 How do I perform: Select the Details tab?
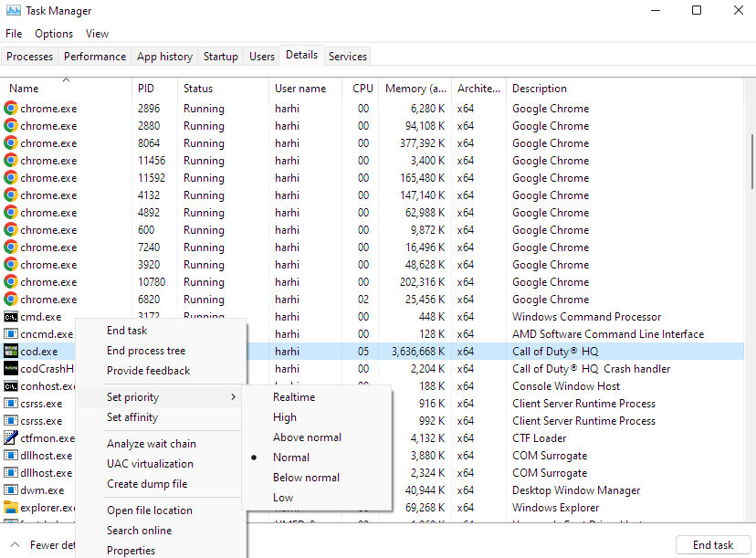[x=302, y=55]
